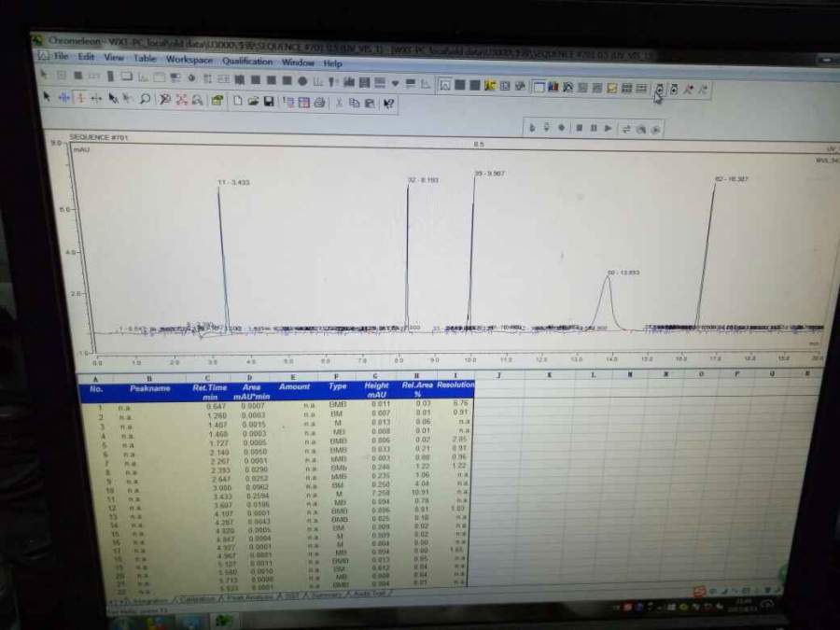Select the orange baseline tool
This screenshot has height=630, width=840.
(81, 98)
